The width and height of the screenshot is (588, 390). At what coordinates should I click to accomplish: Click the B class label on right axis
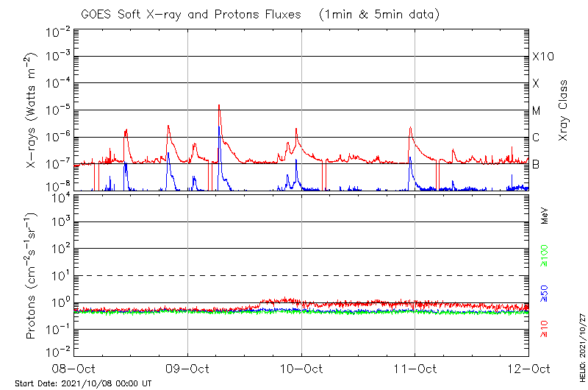[536, 164]
